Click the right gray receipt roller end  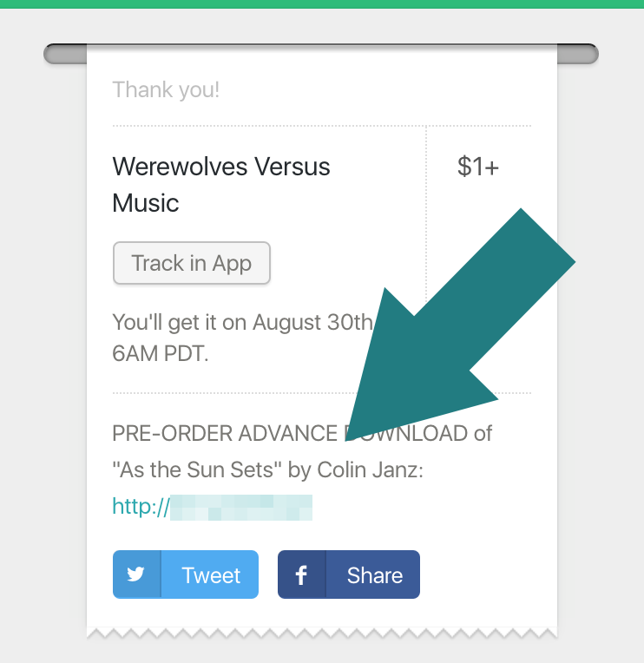click(578, 54)
